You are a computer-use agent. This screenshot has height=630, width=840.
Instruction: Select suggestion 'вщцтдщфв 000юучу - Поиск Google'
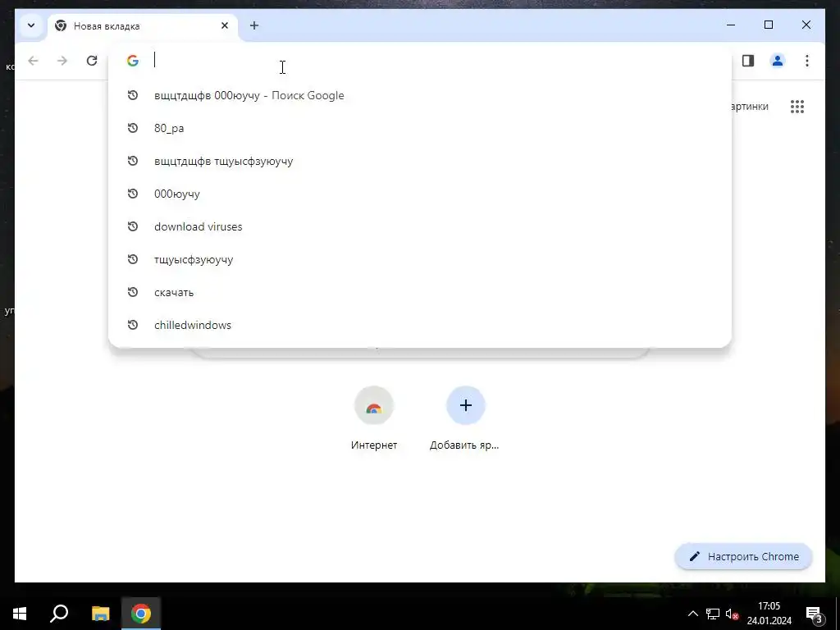[419, 95]
